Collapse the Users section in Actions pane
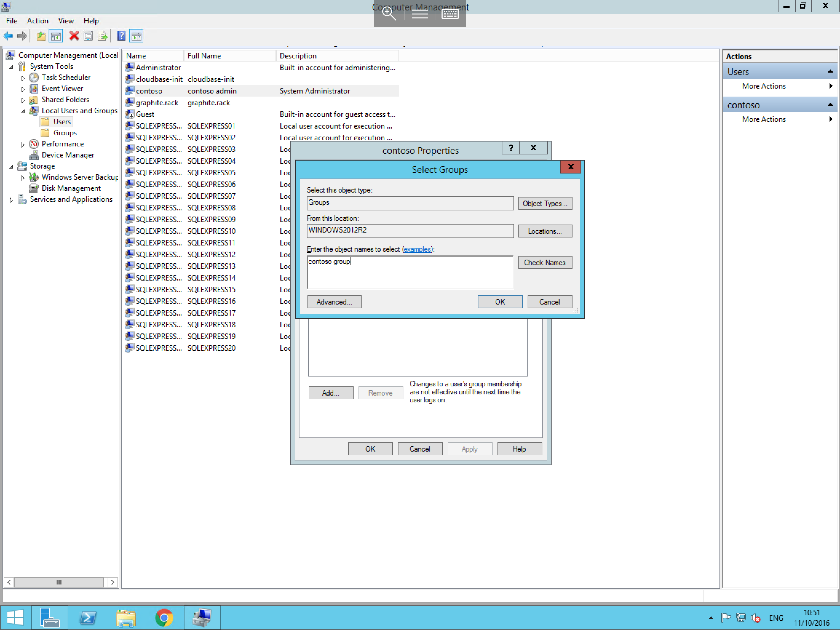 [x=831, y=71]
